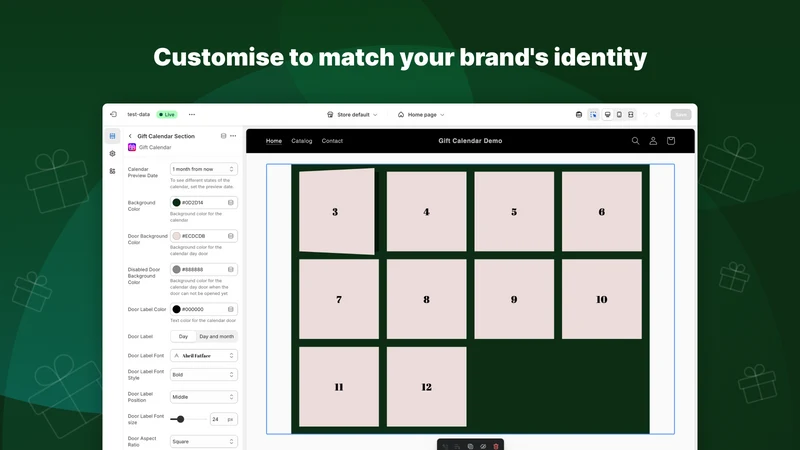The width and height of the screenshot is (800, 450).
Task: Delete section with the red trash icon
Action: [496, 446]
